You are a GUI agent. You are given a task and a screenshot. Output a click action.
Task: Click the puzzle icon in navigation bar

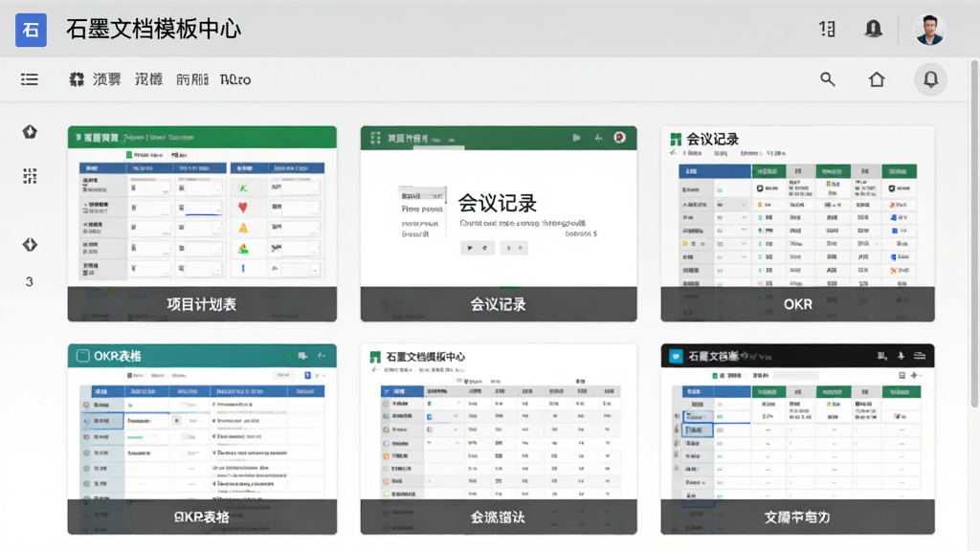coord(77,79)
